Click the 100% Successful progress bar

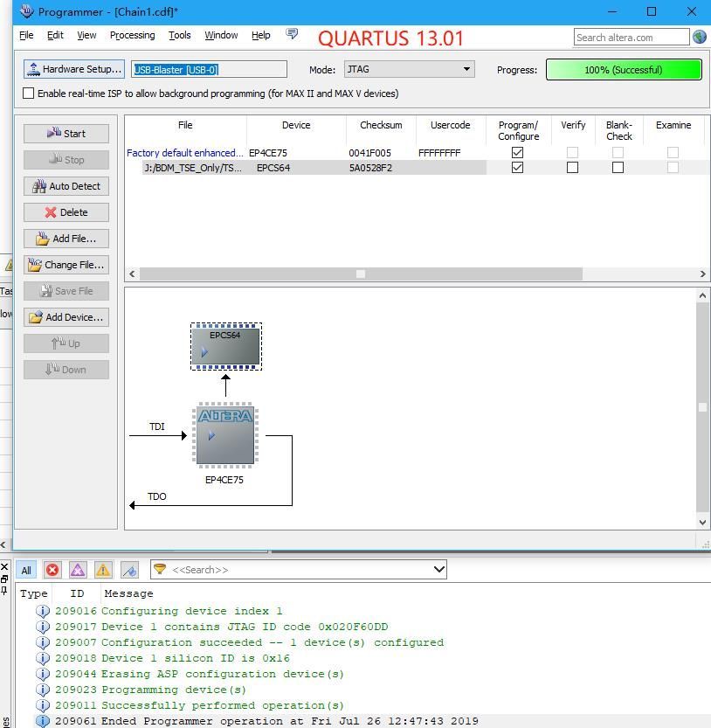[x=624, y=69]
